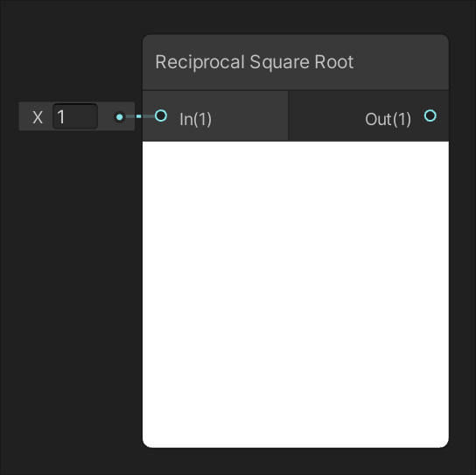Click the white node preview area
The height and width of the screenshot is (475, 476).
point(296,294)
